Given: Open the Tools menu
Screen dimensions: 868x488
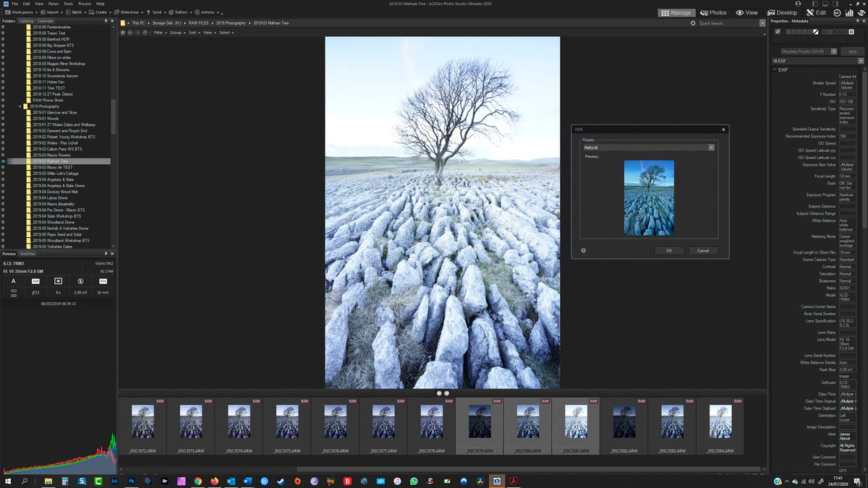Looking at the screenshot, I should tap(68, 3).
